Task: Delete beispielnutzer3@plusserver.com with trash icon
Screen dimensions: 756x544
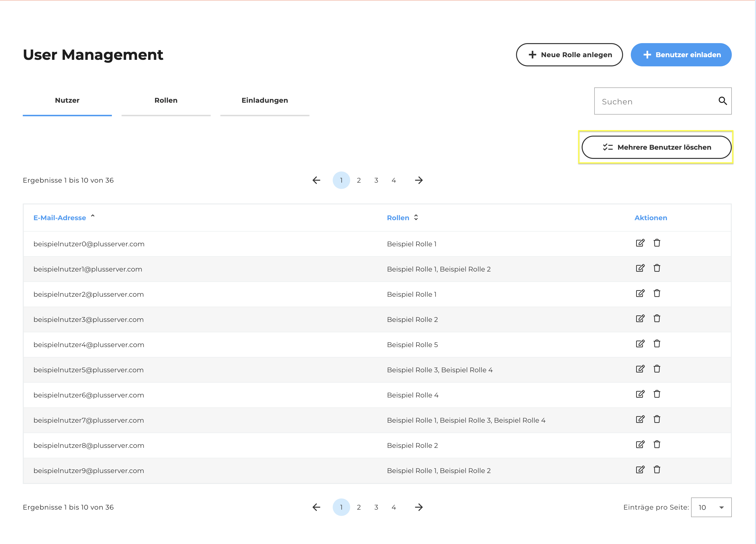Action: tap(657, 318)
